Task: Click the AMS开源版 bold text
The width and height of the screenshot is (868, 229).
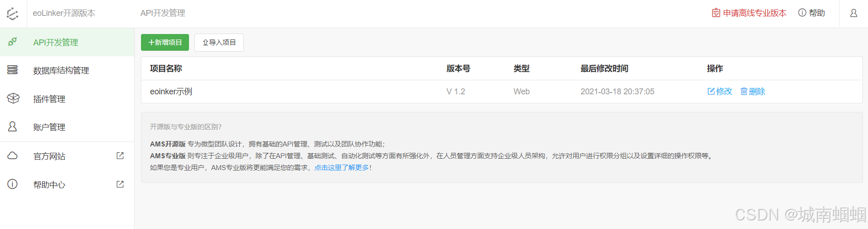Action: 168,144
